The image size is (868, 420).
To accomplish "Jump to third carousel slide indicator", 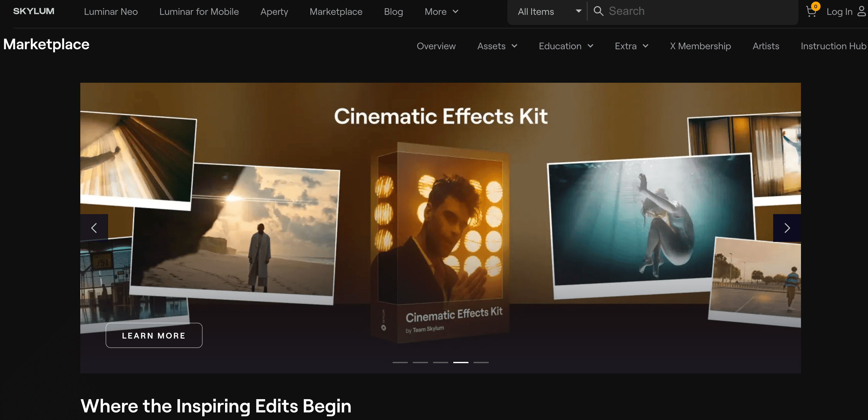I will [x=440, y=362].
